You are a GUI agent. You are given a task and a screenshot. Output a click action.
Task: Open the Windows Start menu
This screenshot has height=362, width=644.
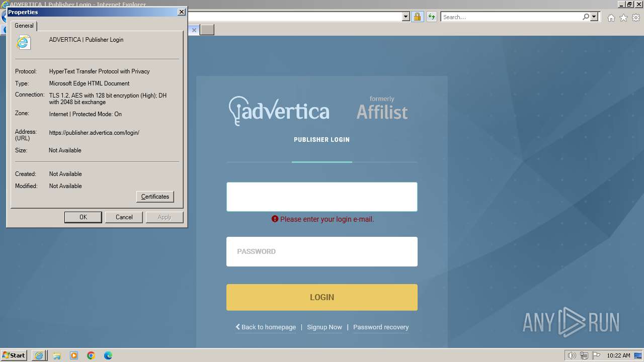[14, 355]
